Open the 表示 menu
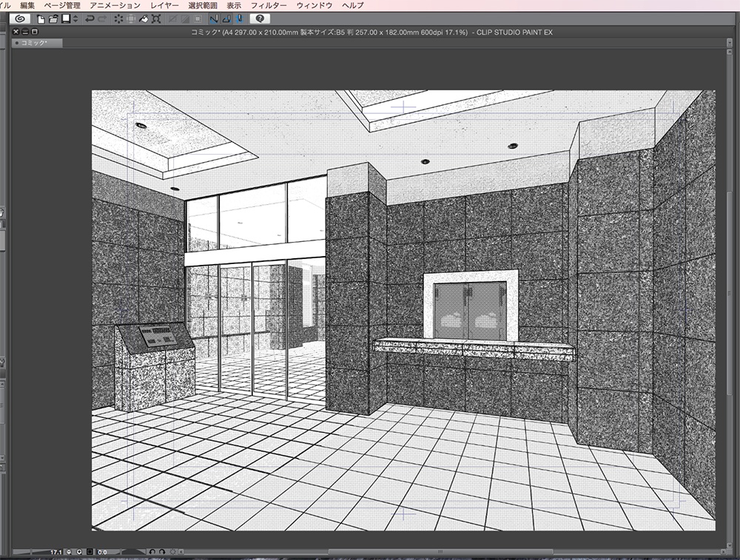 [234, 5]
